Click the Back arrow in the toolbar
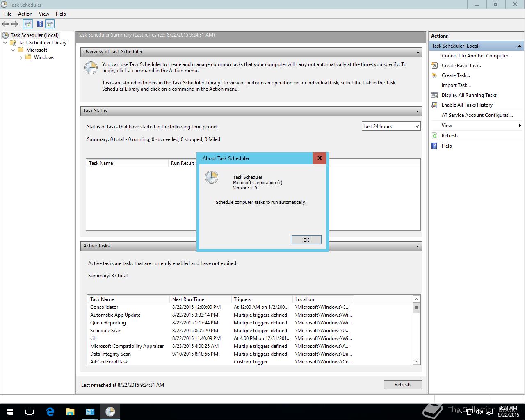 click(x=5, y=24)
